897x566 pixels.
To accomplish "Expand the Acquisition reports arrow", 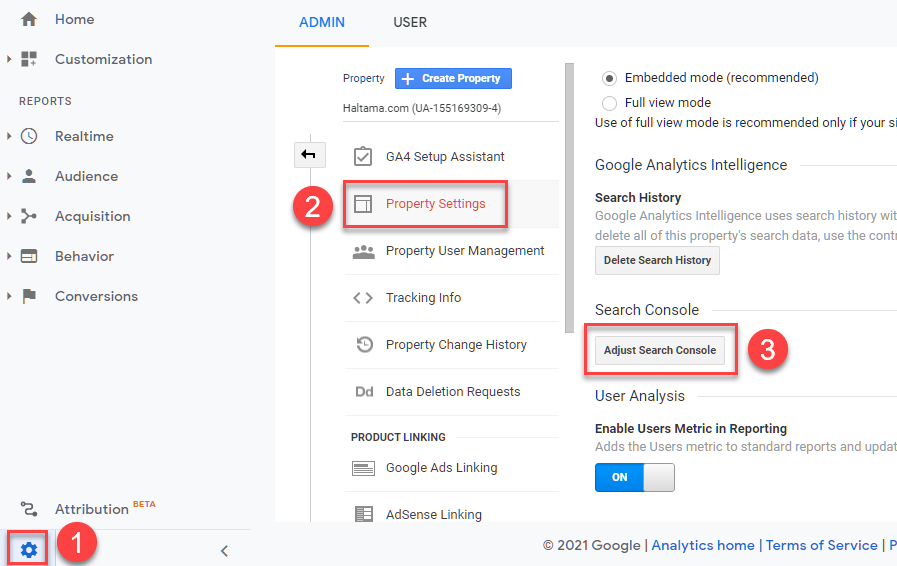I will [x=9, y=216].
